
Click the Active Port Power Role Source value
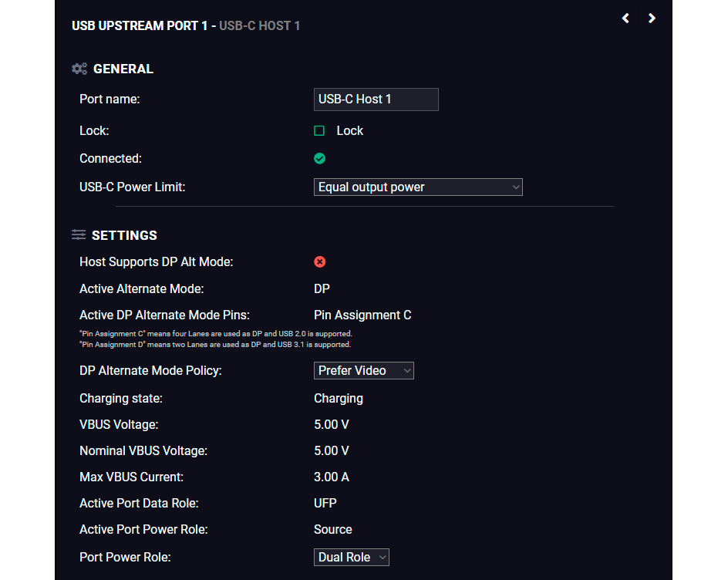pyautogui.click(x=333, y=529)
